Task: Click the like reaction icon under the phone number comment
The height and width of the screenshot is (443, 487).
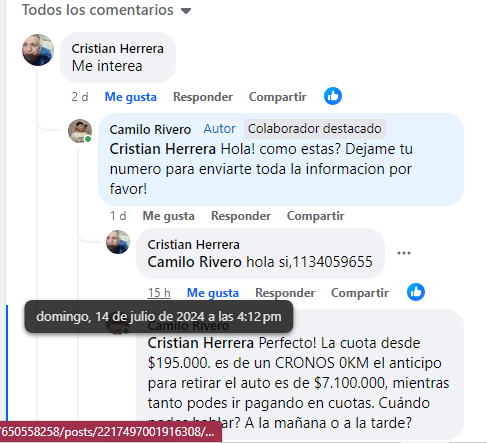Action: (x=416, y=292)
